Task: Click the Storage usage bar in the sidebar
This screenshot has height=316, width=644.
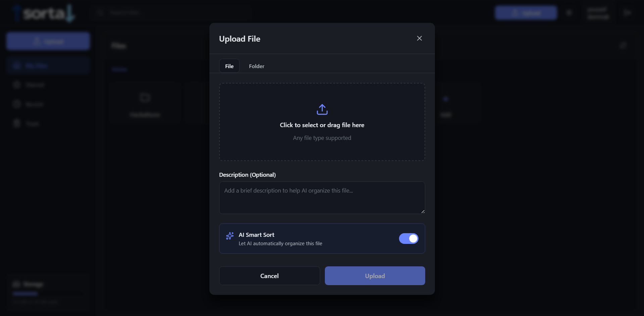Action: pos(48,294)
